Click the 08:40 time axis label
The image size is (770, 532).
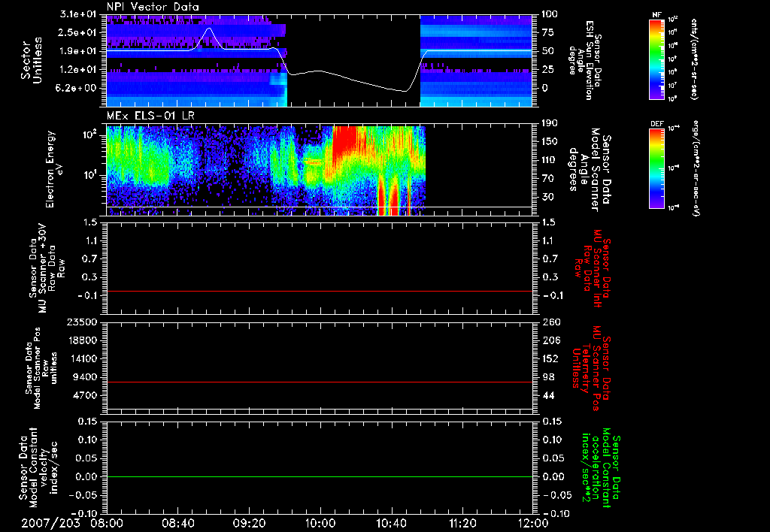click(x=177, y=523)
